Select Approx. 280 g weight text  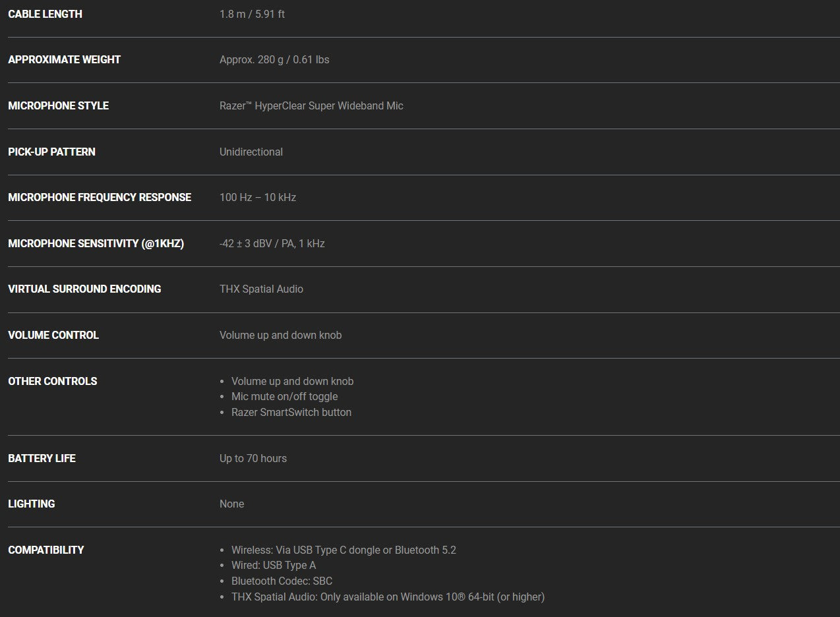[252, 59]
